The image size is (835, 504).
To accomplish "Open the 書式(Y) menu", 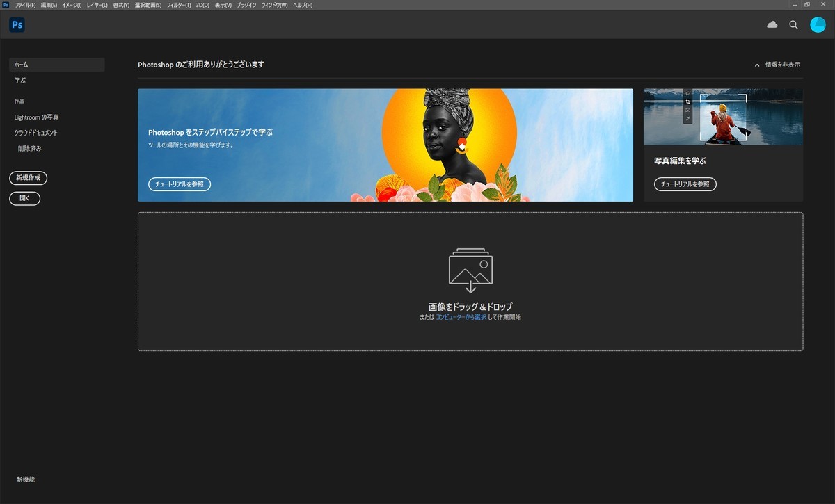I will click(121, 5).
